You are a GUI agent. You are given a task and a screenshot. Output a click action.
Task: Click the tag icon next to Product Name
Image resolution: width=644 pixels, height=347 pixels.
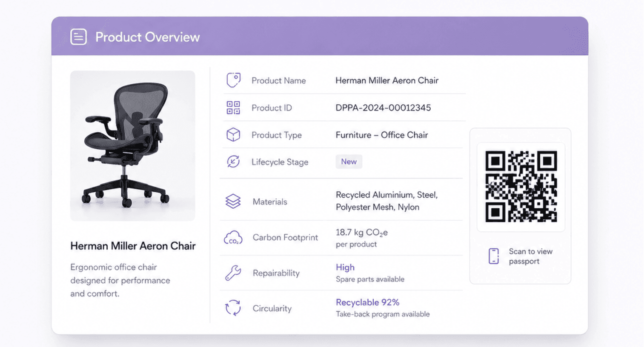point(233,80)
